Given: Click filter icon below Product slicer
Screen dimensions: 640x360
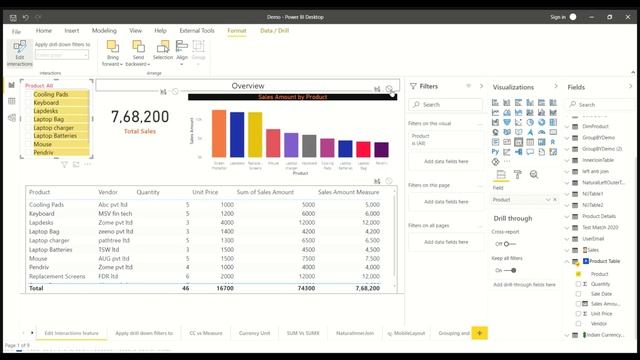Looking at the screenshot, I should pyautogui.click(x=64, y=164).
